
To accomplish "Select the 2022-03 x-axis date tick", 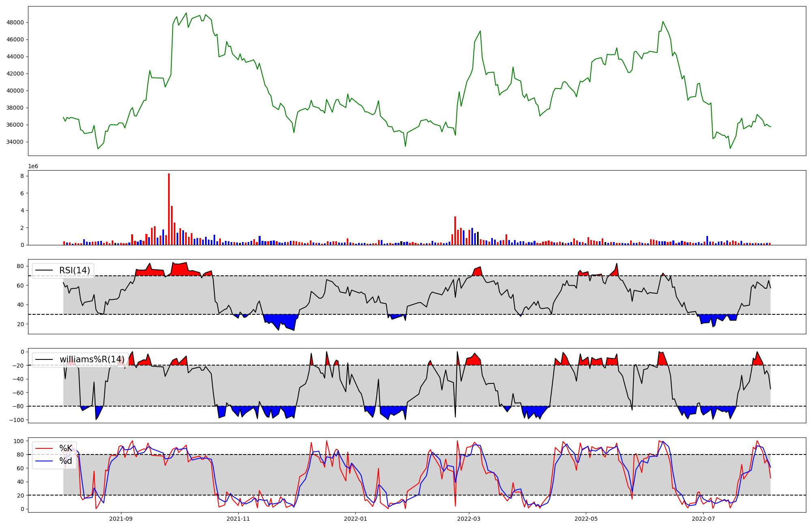I will pos(469,519).
